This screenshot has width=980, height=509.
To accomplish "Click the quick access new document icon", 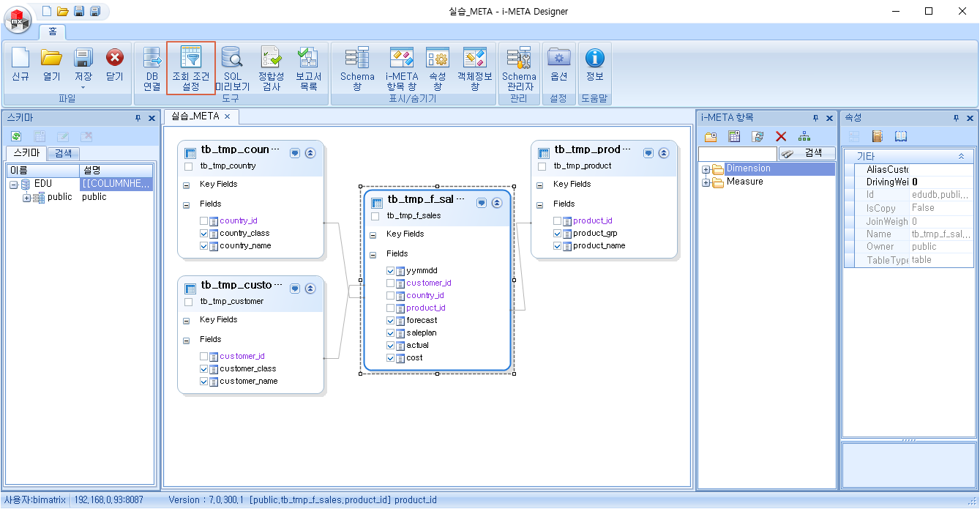I will 47,11.
